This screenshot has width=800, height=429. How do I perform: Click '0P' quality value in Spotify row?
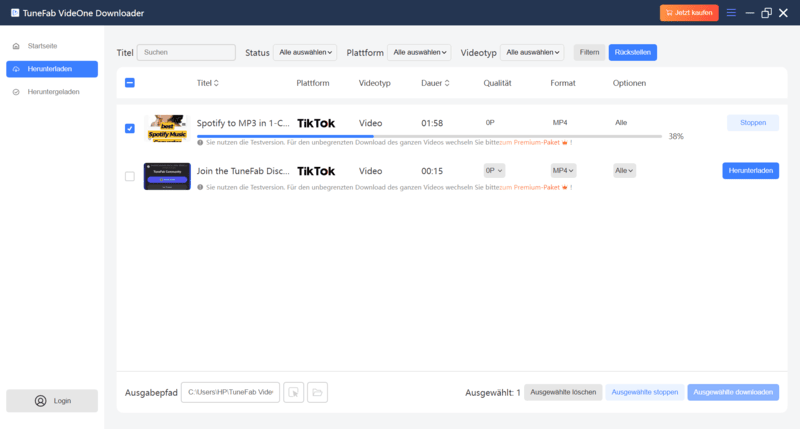pos(490,122)
